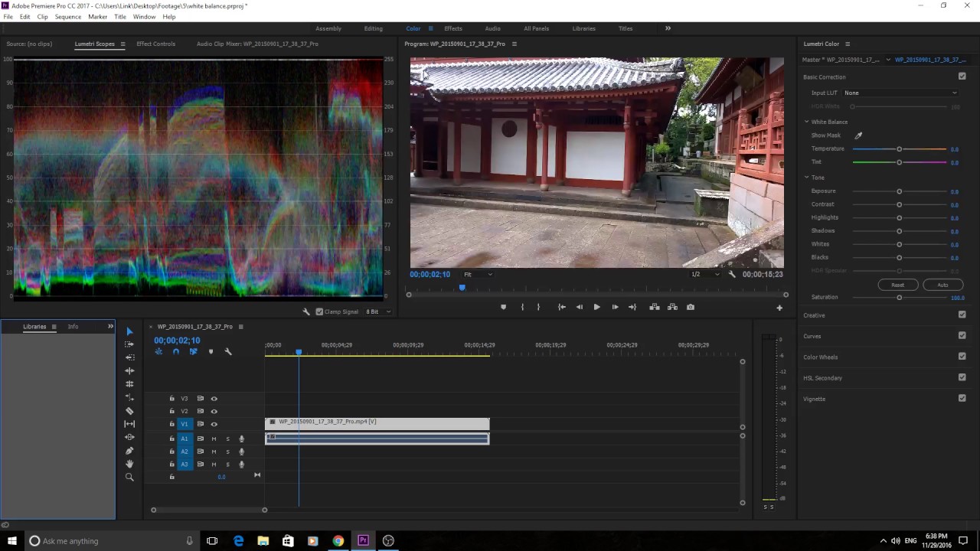The width and height of the screenshot is (980, 551).
Task: Click the white balance eyedropper
Action: click(858, 135)
